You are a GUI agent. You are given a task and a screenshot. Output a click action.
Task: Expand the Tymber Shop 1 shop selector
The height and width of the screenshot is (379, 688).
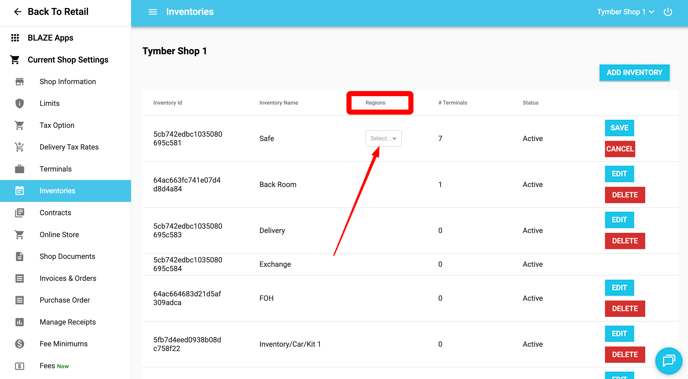tap(625, 12)
